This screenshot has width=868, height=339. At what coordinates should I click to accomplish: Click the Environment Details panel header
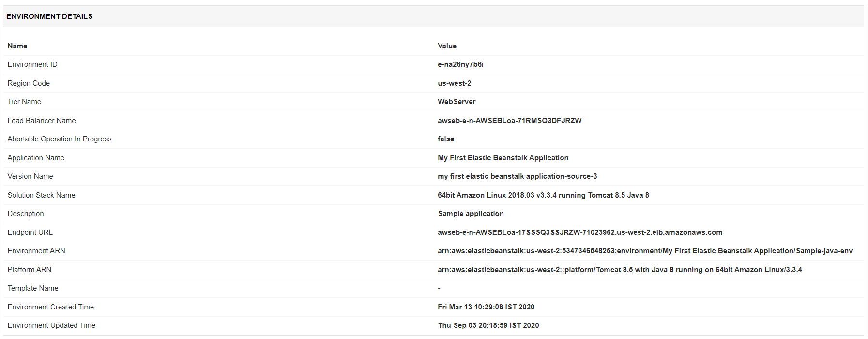tap(49, 16)
